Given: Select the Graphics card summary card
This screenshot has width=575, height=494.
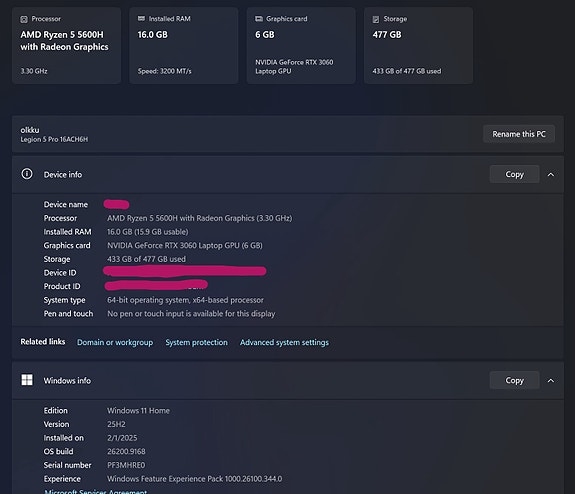Looking at the screenshot, I should (301, 45).
